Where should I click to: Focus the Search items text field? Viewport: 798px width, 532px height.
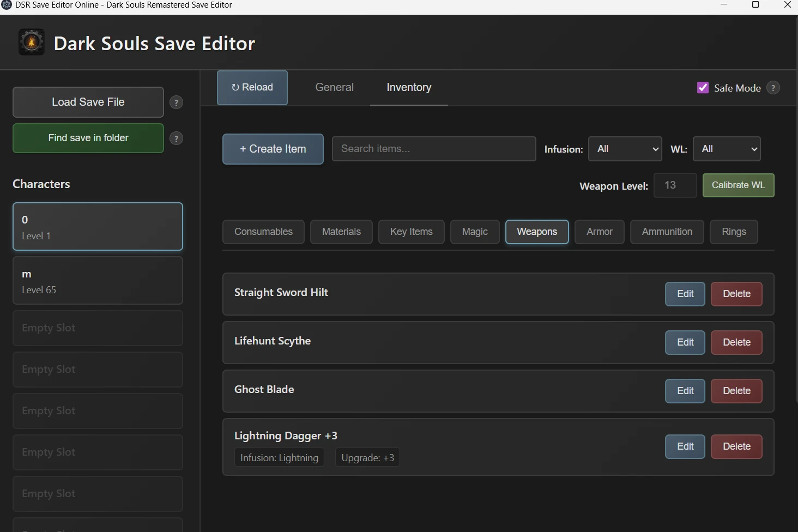(434, 149)
